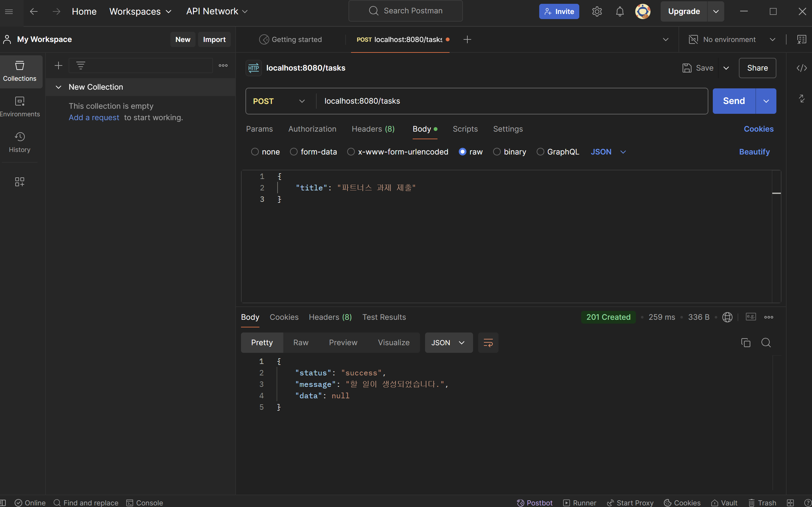The height and width of the screenshot is (507, 812).
Task: Search within the response body
Action: 766,342
